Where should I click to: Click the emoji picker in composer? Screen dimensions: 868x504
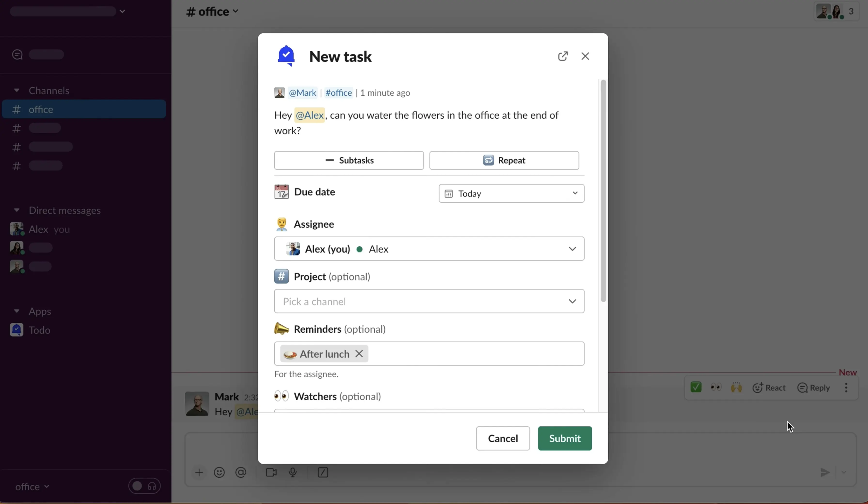click(x=219, y=472)
